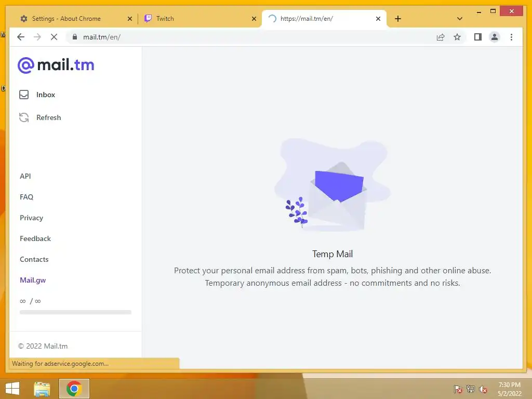Screen dimensions: 532x399
Task: Open the API link
Action: pyautogui.click(x=25, y=176)
